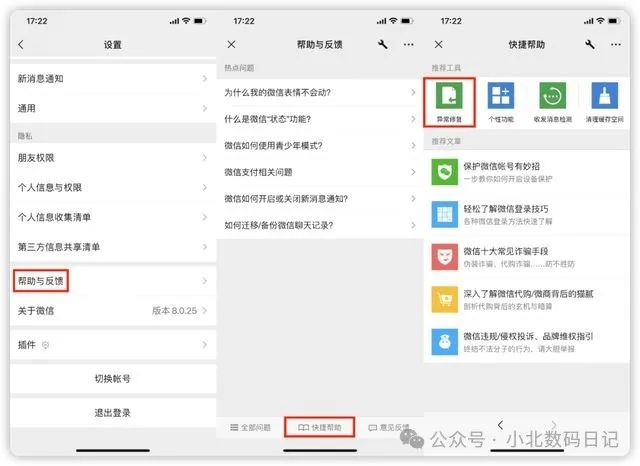Open question 微信如何开启或关闭新消息通知?
This screenshot has width=640, height=466.
coord(320,198)
